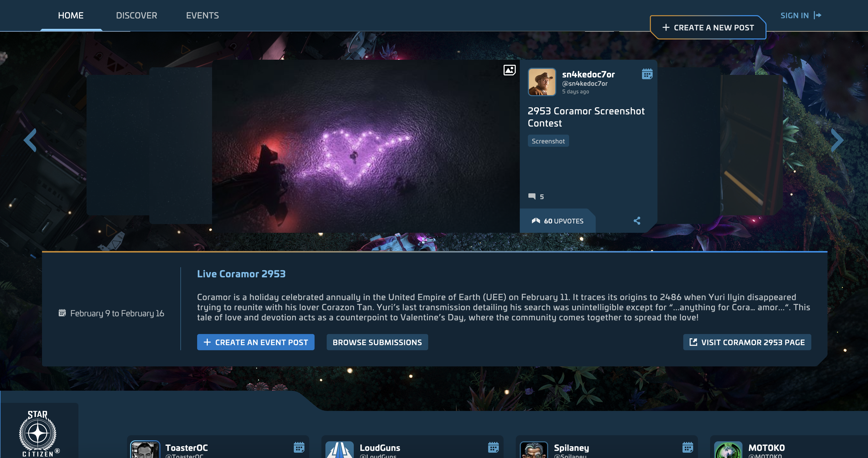Click Browse Submissions button
The image size is (868, 458).
click(x=377, y=342)
